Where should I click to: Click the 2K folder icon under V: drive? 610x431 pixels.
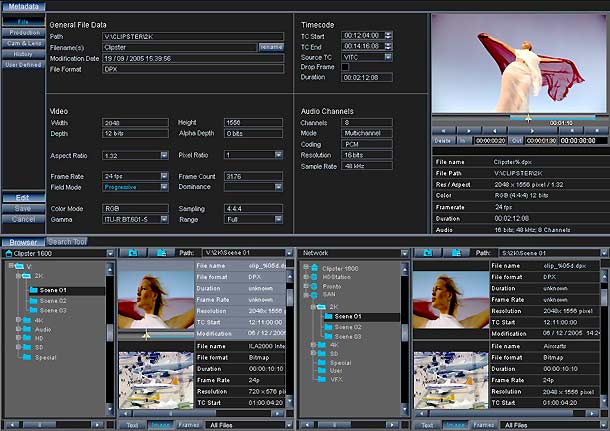[x=26, y=276]
